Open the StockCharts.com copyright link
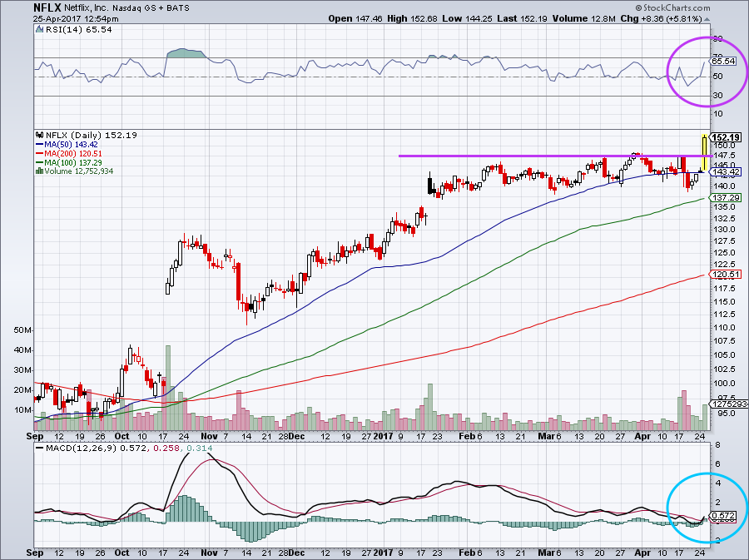 [x=672, y=7]
